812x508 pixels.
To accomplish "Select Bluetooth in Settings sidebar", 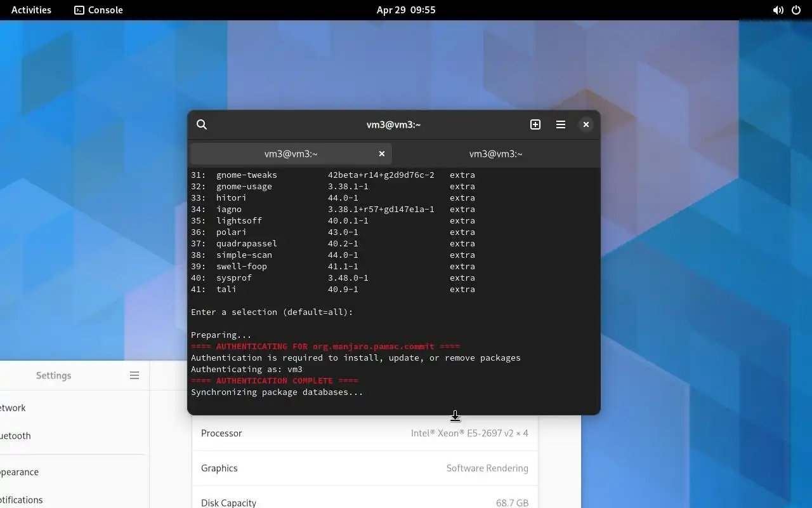I will click(73, 436).
